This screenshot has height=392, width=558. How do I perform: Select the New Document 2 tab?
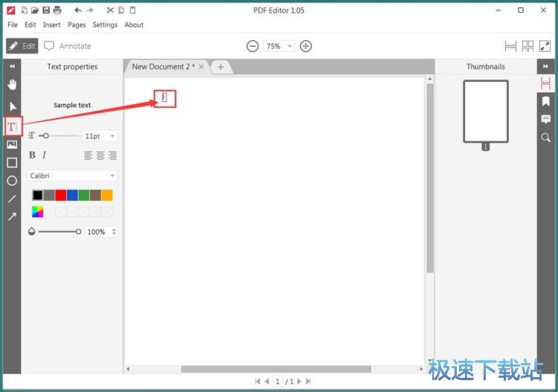(163, 66)
